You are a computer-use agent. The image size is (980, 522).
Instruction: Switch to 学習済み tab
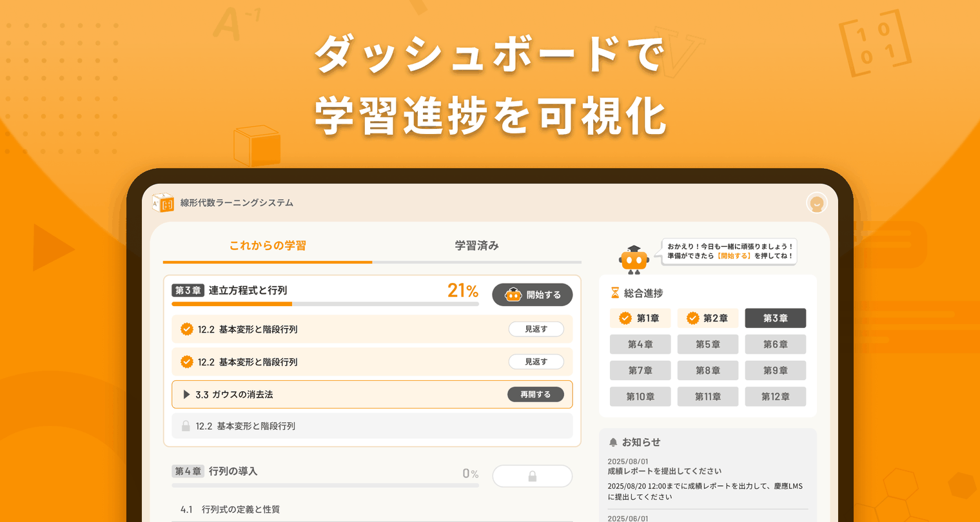[476, 246]
